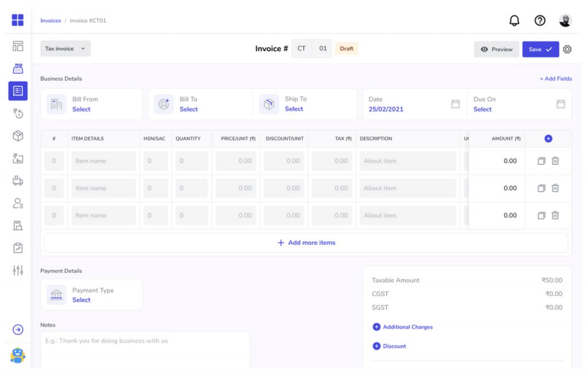The height and width of the screenshot is (375, 588).
Task: Click the blue four-square app logo
Action: [x=18, y=20]
